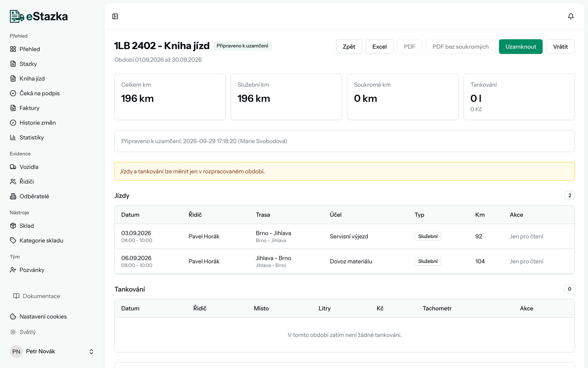The width and height of the screenshot is (588, 368).
Task: Click the Kniha jízd sidebar icon
Action: click(13, 78)
